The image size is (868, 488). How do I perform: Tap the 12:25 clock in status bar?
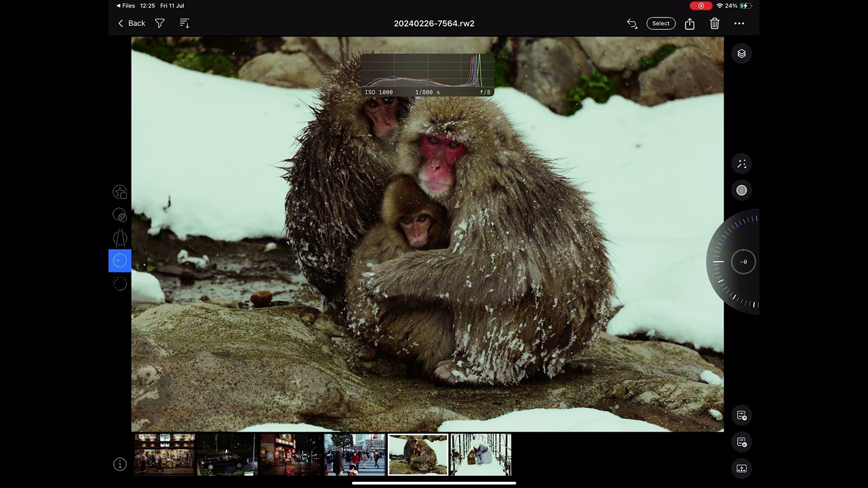147,5
